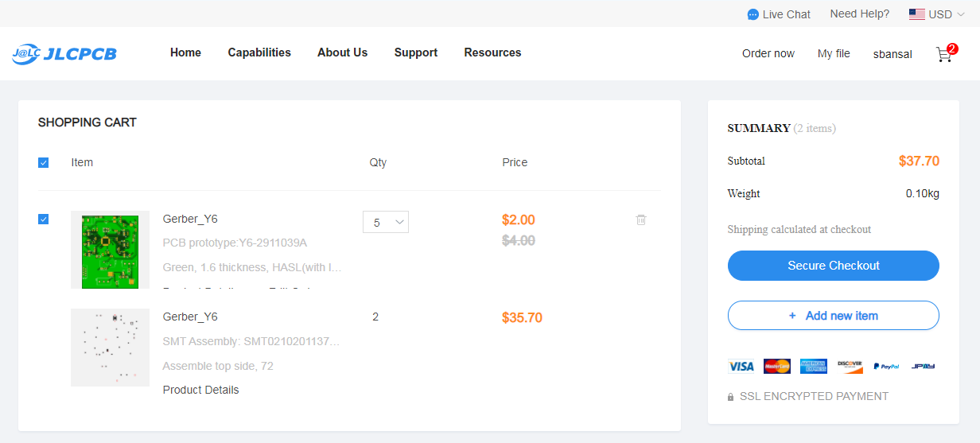Click the SHOPPING CART heading

[87, 122]
